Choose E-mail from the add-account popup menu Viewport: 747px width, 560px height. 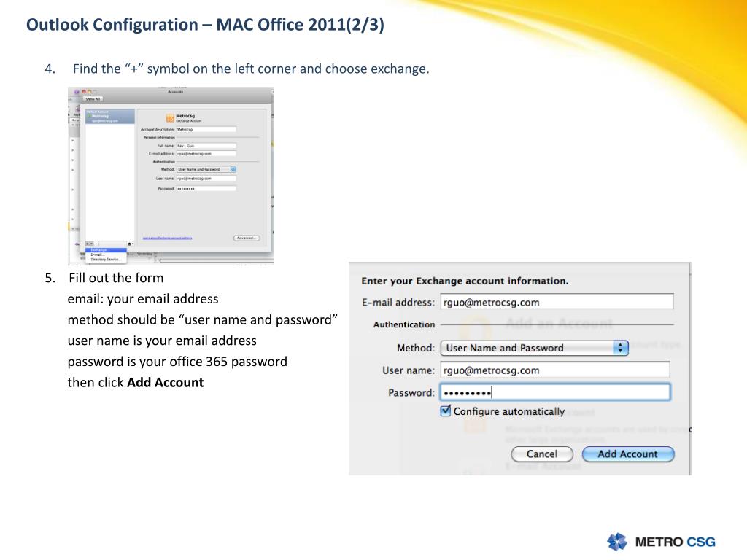pyautogui.click(x=106, y=254)
